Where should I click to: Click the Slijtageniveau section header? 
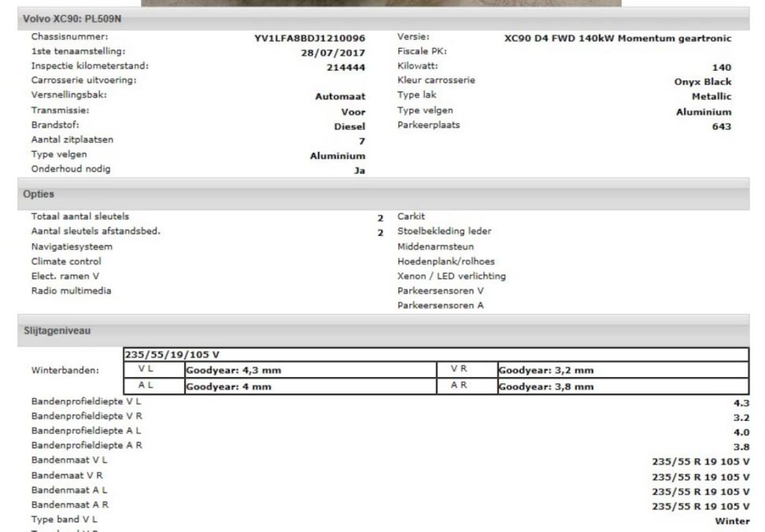pyautogui.click(x=383, y=331)
